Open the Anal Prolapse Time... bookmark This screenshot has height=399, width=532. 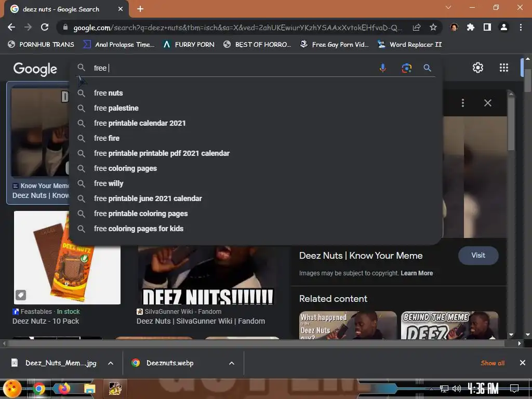pyautogui.click(x=119, y=45)
